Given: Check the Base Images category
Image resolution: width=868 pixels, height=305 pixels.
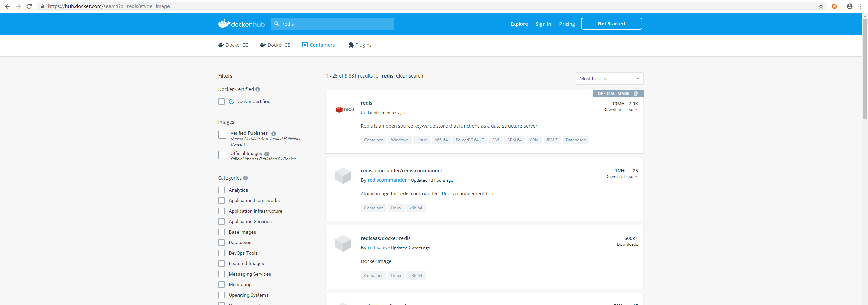Looking at the screenshot, I should click(x=221, y=232).
